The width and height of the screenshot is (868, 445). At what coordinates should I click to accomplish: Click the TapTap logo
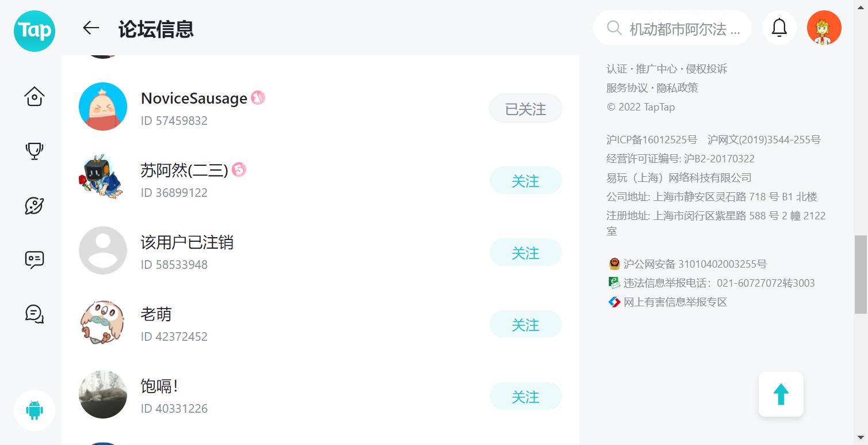coord(35,31)
